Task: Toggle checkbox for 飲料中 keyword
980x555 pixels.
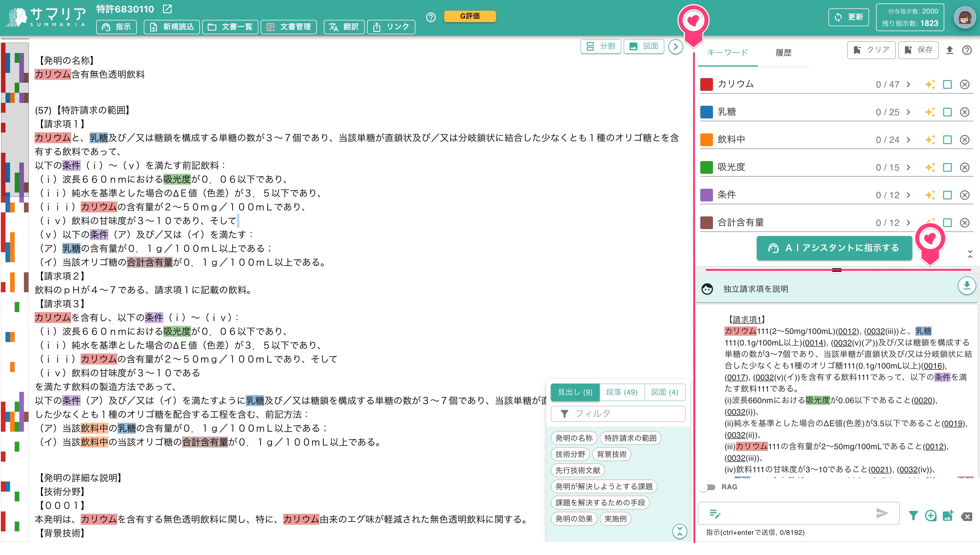Action: pos(947,140)
